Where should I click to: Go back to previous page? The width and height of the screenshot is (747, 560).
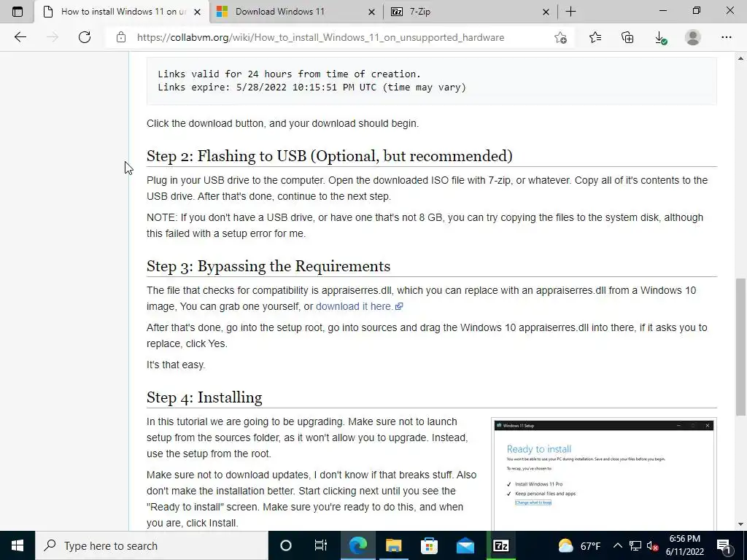click(20, 37)
